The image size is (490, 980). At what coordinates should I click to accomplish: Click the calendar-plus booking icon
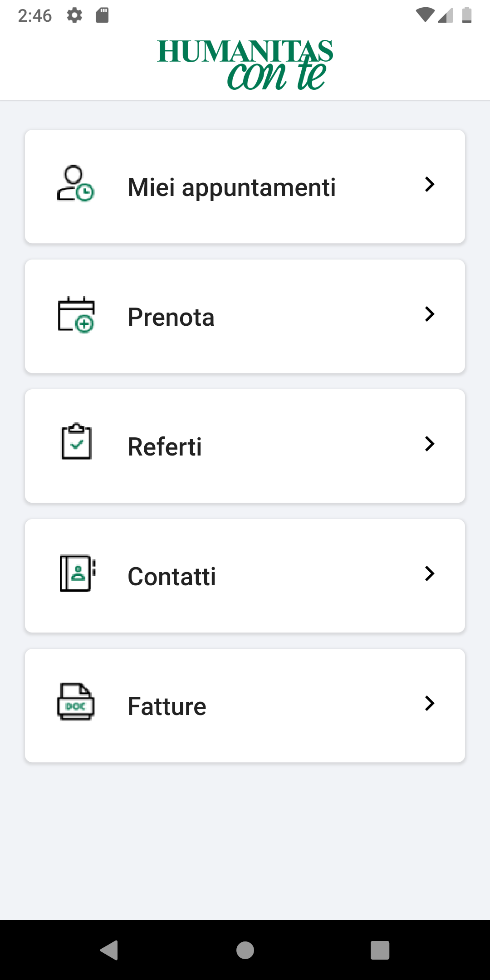point(76,314)
